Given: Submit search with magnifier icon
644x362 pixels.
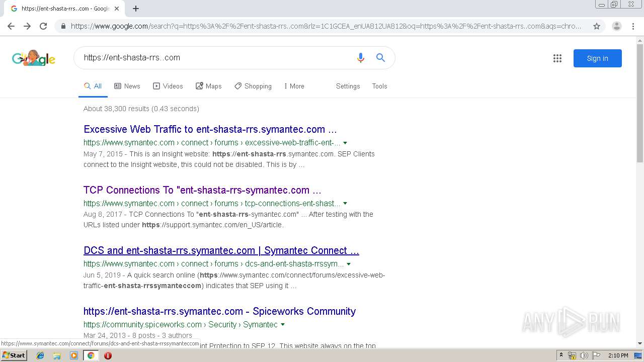Looking at the screenshot, I should (x=381, y=58).
